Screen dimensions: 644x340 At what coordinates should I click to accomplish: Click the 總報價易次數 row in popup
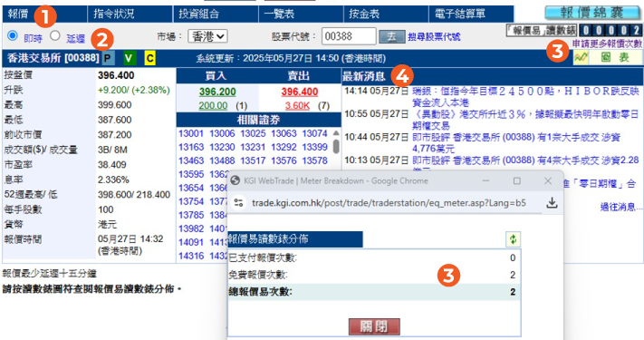pos(374,292)
